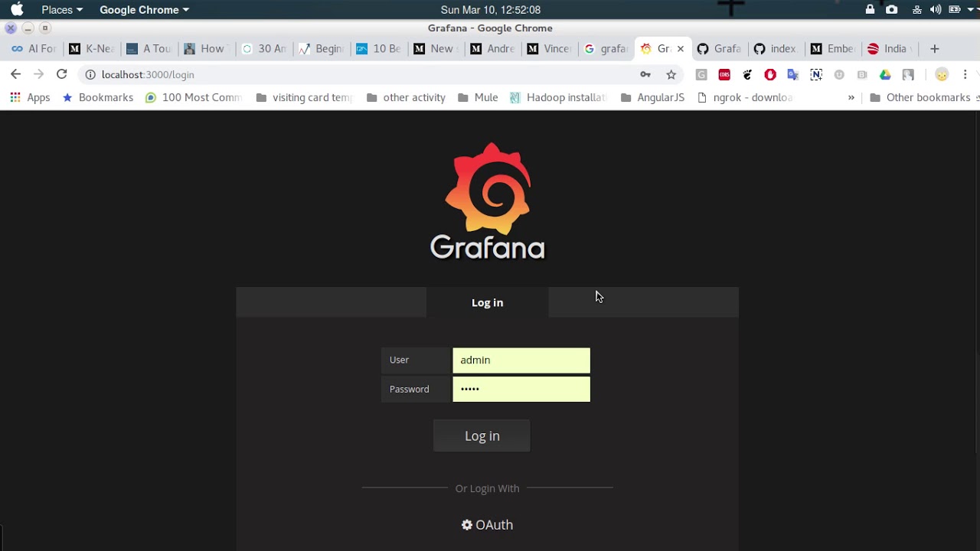Select the Log in tab header
Viewport: 980px width, 551px height.
point(488,302)
